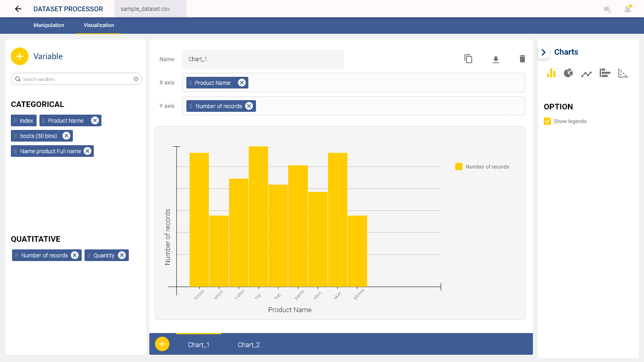
Task: Remove Product Name from the X axis
Action: pyautogui.click(x=242, y=82)
